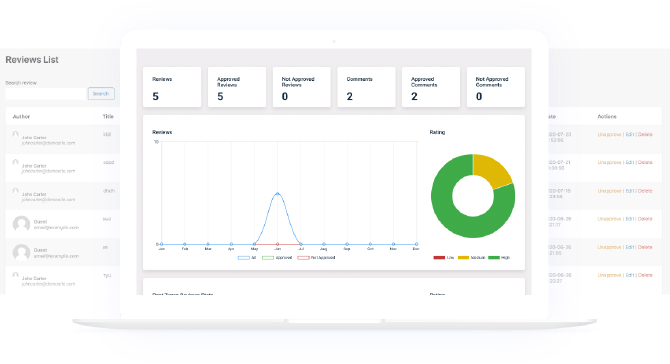Viewport: 670px width, 364px height.
Task: Delete the review dated 07-21
Action: (x=645, y=162)
